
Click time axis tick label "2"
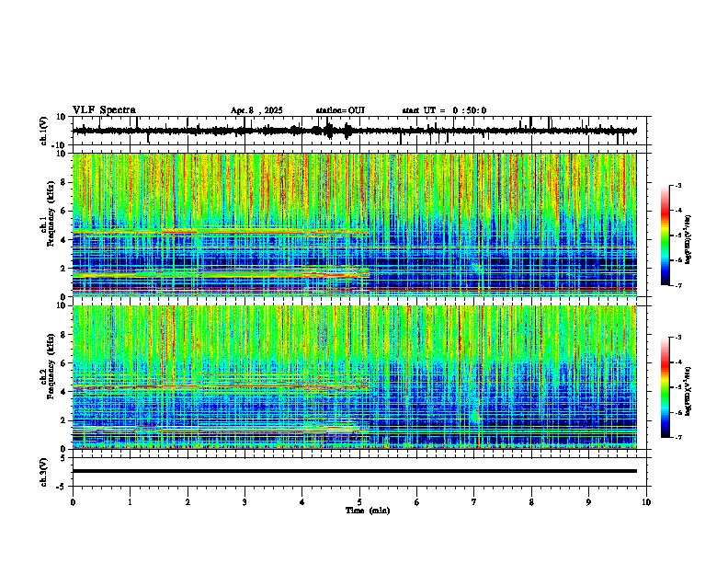coord(188,502)
